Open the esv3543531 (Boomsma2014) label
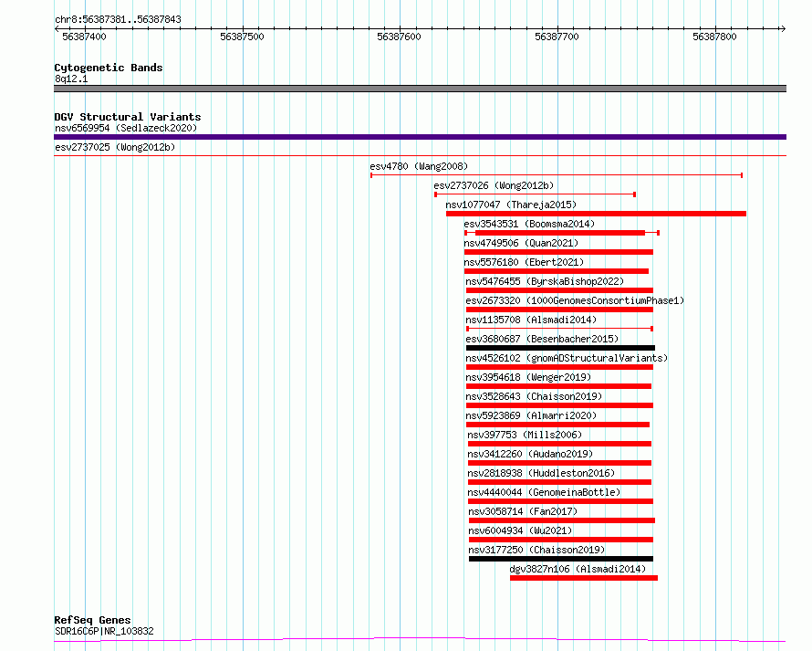 point(529,224)
